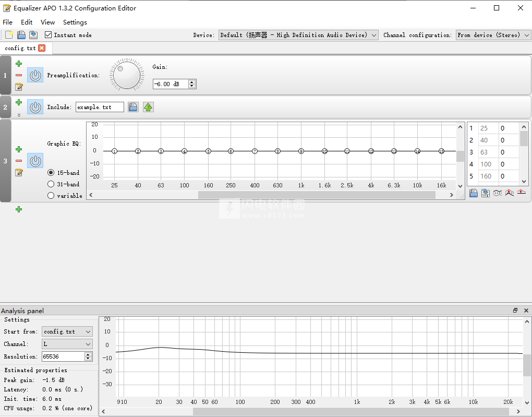Screen dimensions: 532x417
Task: Toggle power for the Preamplification filter
Action: (35, 75)
